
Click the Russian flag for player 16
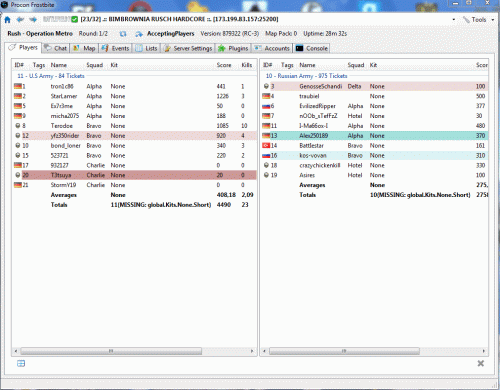266,155
